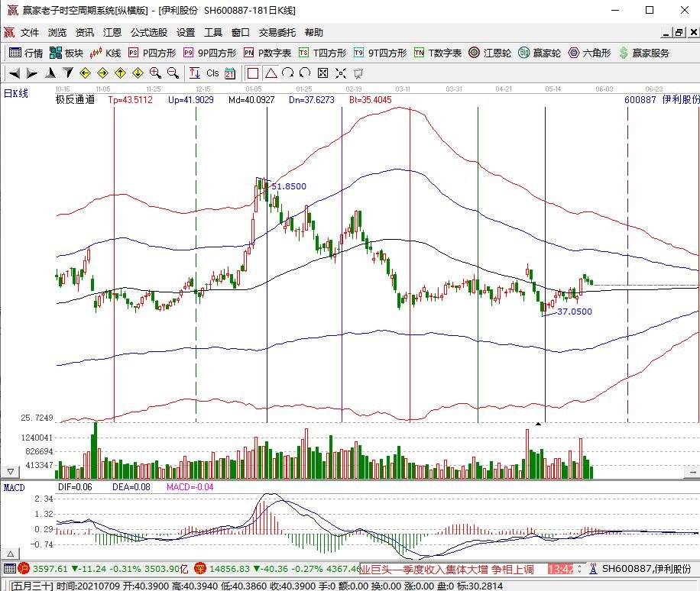Open the P数字表 table
The width and height of the screenshot is (700, 591).
pos(267,53)
